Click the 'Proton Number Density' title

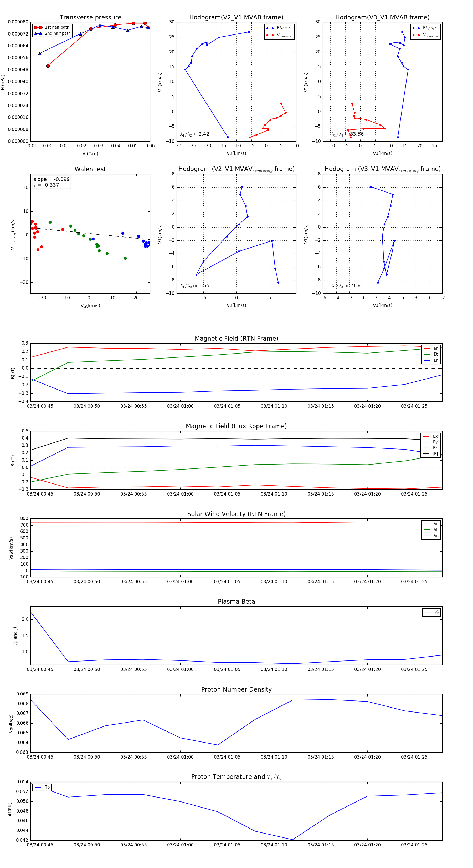(x=236, y=689)
